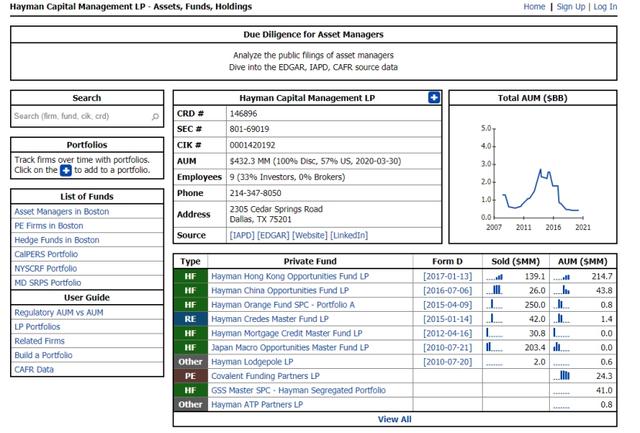Open Form D filing dated 2010-07-21

tap(447, 347)
